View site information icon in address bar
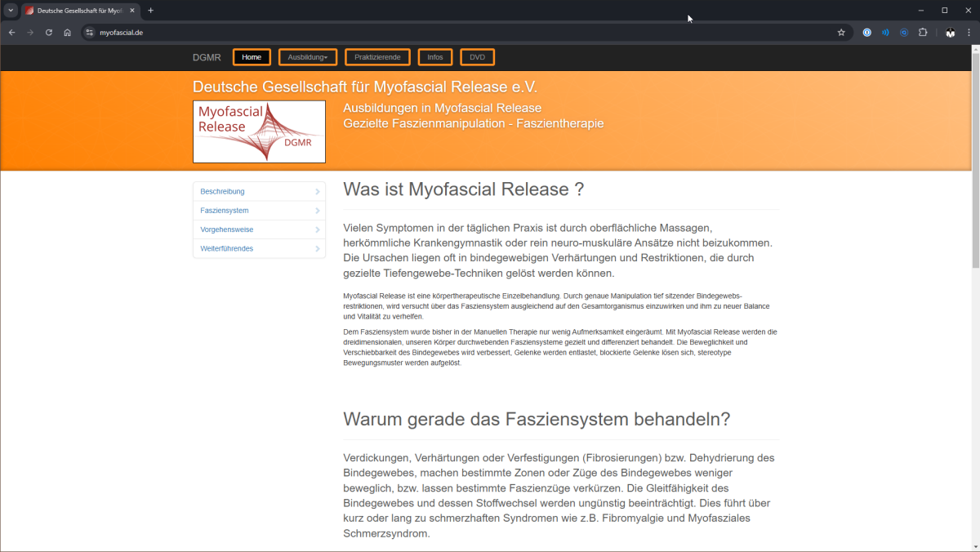Screen dimensions: 980x552 (90, 33)
